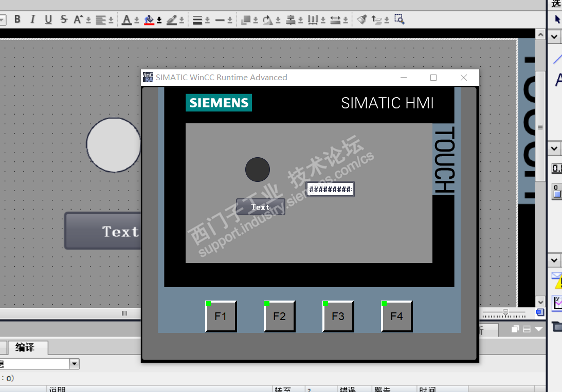Click the font color icon
Image resolution: width=562 pixels, height=392 pixels.
click(x=126, y=20)
